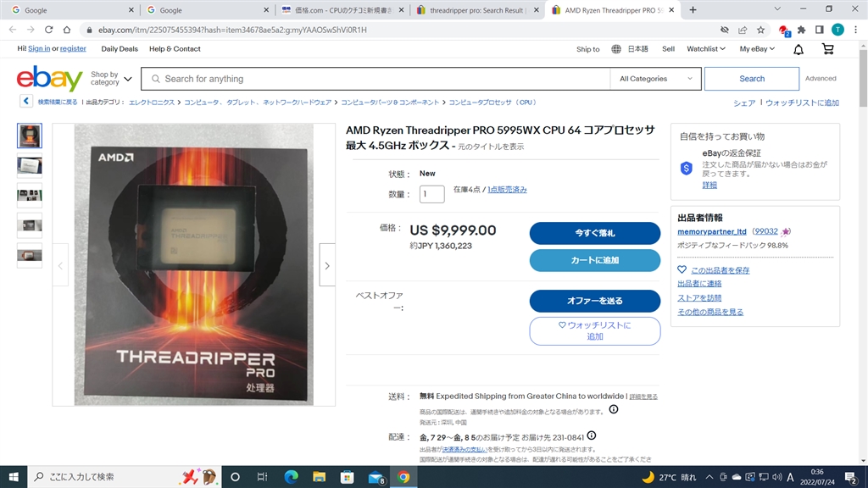Image resolution: width=868 pixels, height=488 pixels.
Task: Expand the Watchlist menu
Action: click(706, 48)
